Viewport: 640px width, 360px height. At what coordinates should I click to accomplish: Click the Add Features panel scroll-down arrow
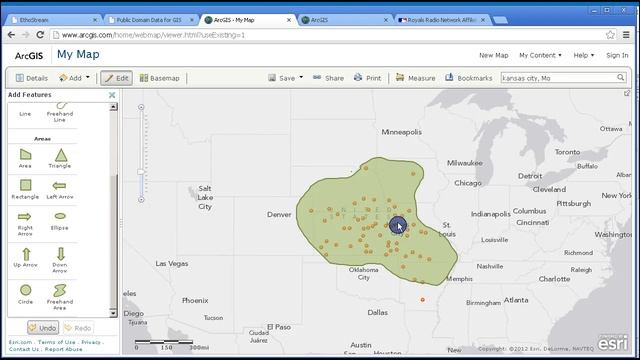pyautogui.click(x=113, y=313)
